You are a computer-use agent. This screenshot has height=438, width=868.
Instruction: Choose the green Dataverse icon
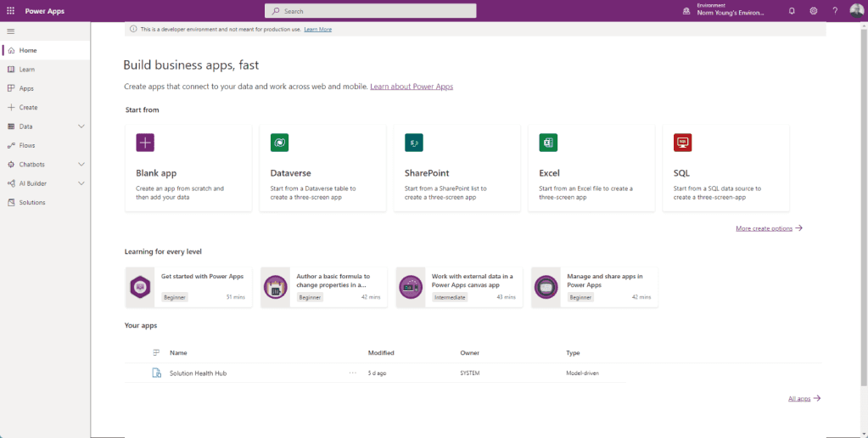[279, 143]
